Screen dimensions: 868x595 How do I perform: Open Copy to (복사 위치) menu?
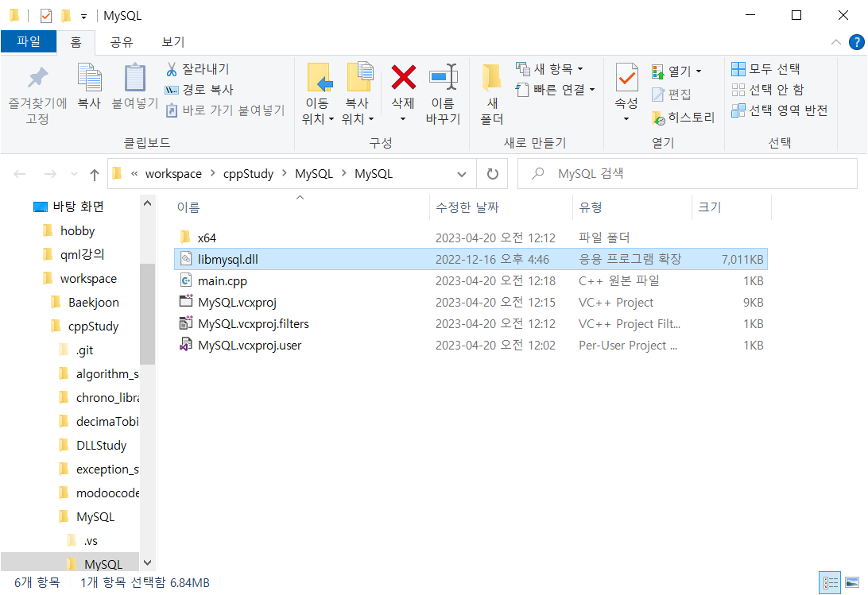coord(358,93)
